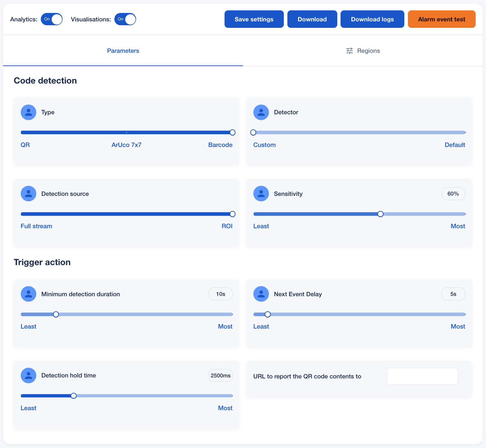Click the Download logs button
This screenshot has height=448, width=486.
372,19
